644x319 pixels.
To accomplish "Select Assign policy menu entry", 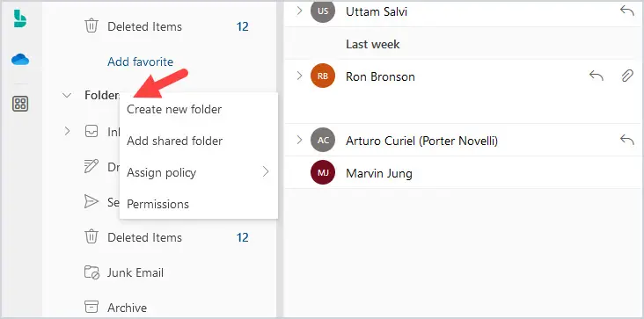I will (x=199, y=172).
